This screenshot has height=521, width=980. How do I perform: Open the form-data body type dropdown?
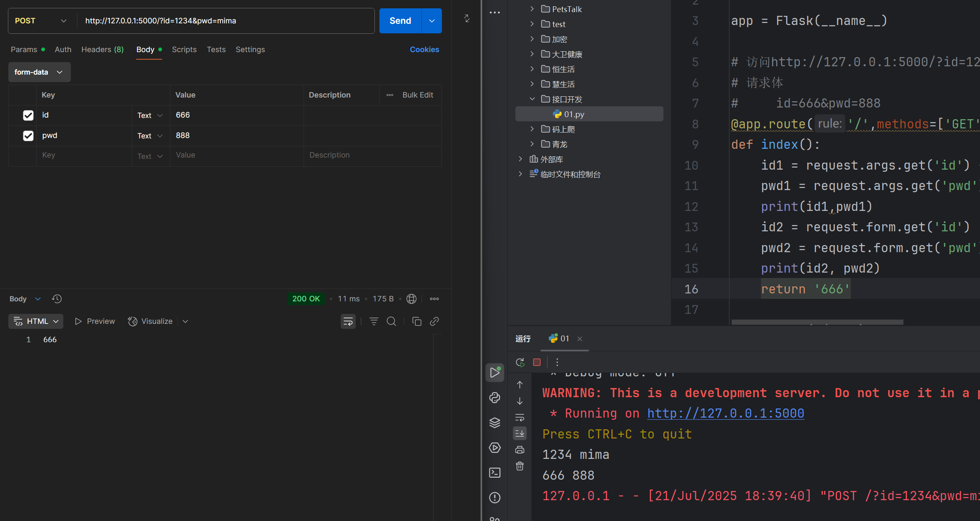39,72
